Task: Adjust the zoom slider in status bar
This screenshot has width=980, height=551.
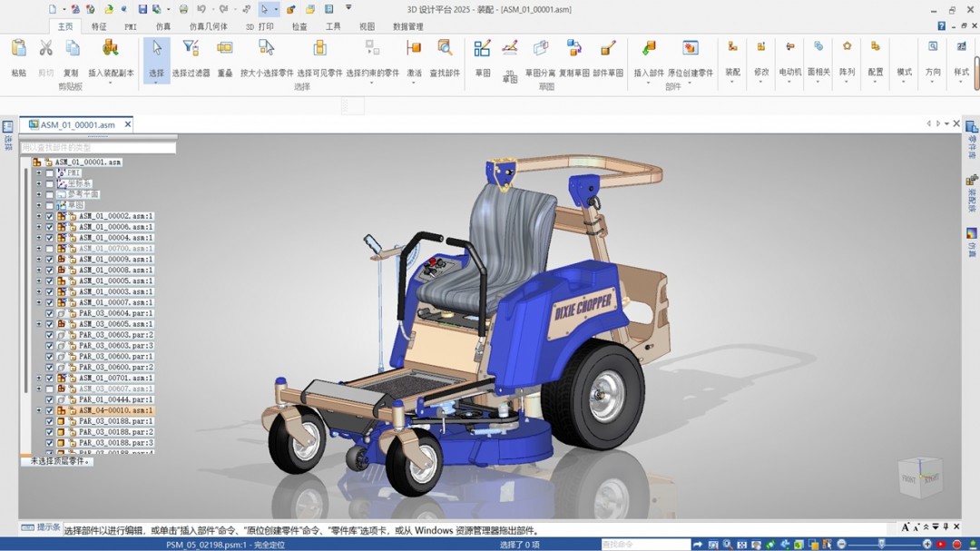Action: point(881,544)
